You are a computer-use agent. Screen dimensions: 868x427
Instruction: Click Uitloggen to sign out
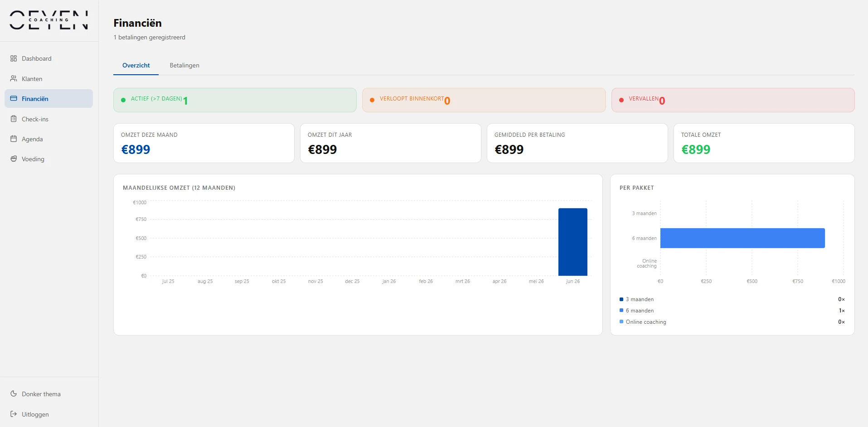(49, 414)
